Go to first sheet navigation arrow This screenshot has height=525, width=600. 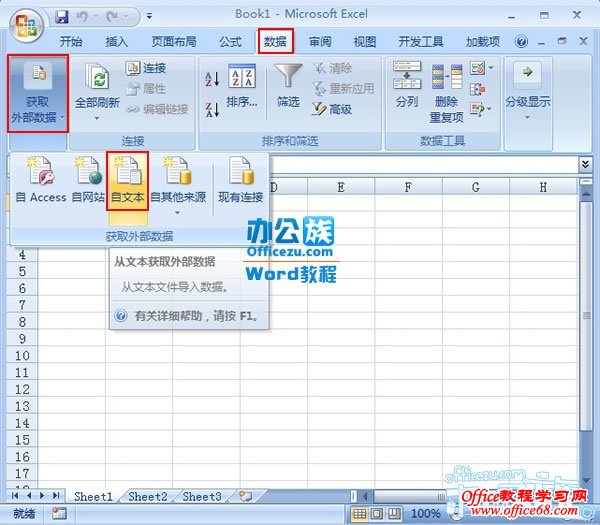(x=15, y=496)
